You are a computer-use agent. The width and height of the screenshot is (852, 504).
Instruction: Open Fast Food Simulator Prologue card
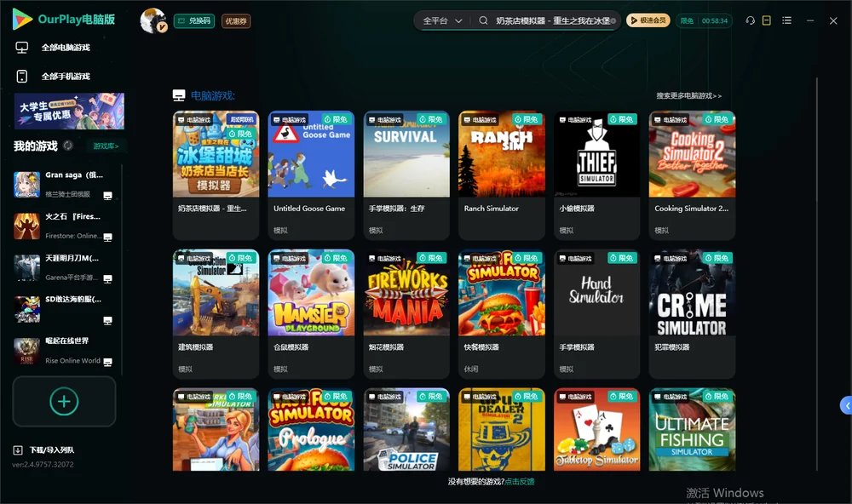click(311, 429)
